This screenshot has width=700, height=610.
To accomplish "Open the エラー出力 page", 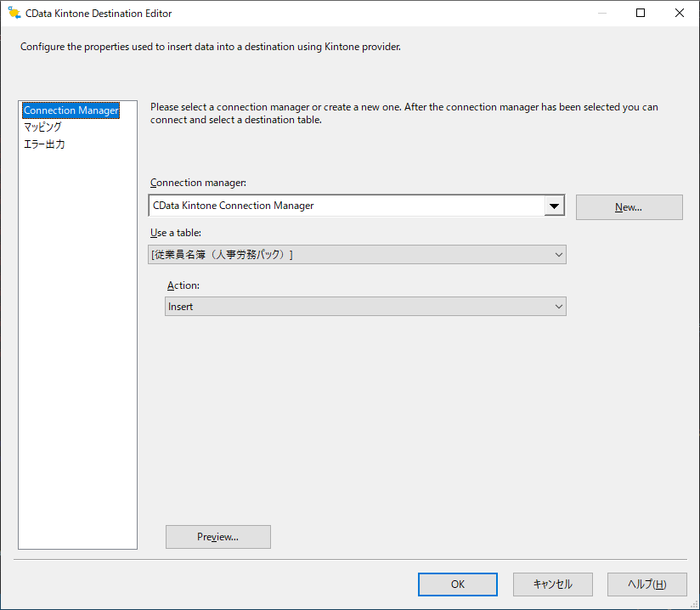I will 44,144.
